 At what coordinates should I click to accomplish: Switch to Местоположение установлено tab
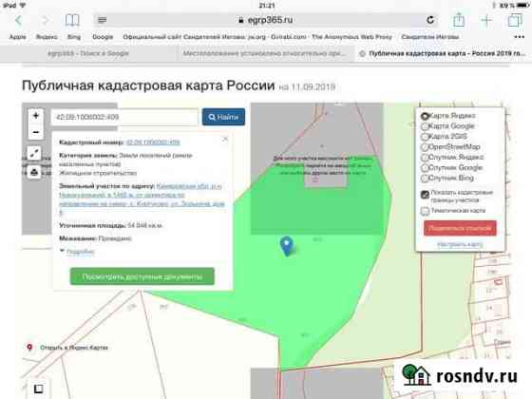tap(264, 53)
